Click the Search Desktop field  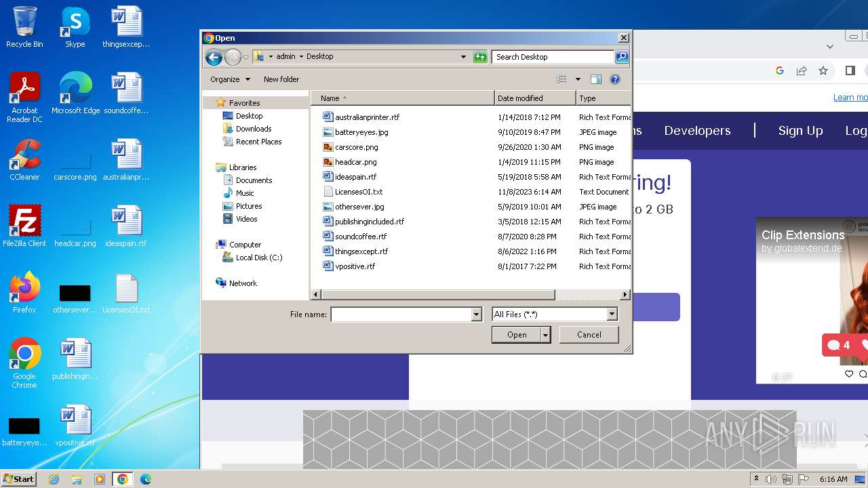coord(553,57)
